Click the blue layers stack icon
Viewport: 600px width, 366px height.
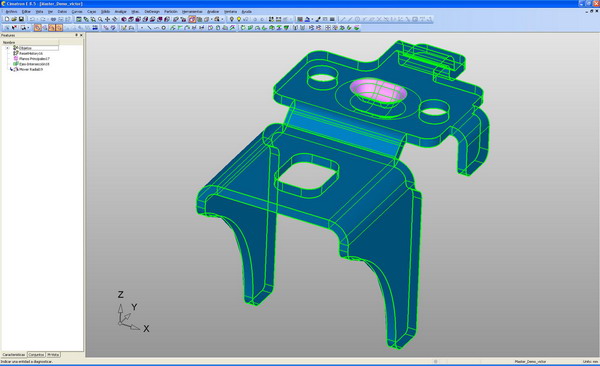tap(95, 28)
